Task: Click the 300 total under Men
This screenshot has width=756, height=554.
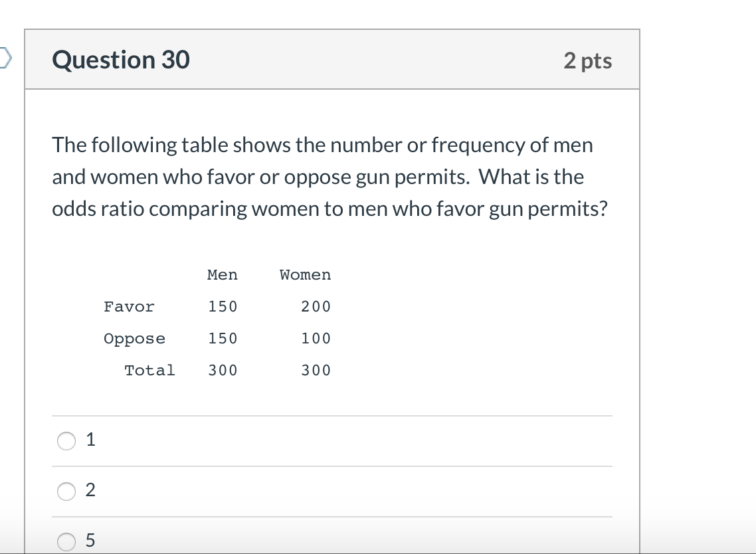Action: 223,370
